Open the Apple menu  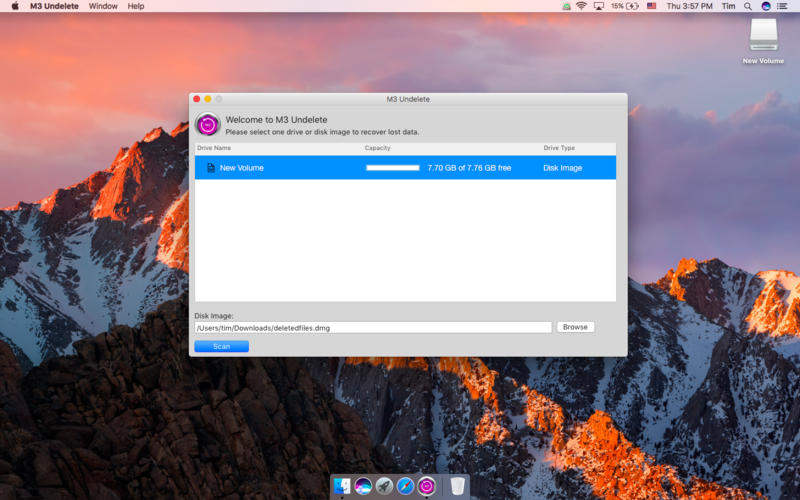[15, 6]
